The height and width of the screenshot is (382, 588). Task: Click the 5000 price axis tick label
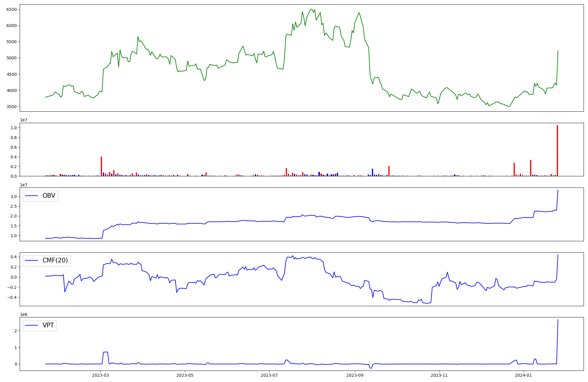point(11,58)
